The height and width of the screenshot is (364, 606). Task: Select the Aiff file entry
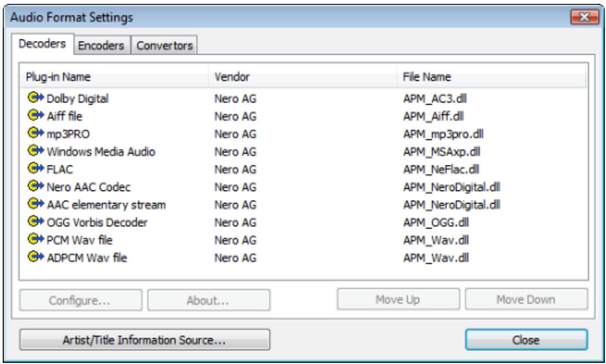coord(64,116)
